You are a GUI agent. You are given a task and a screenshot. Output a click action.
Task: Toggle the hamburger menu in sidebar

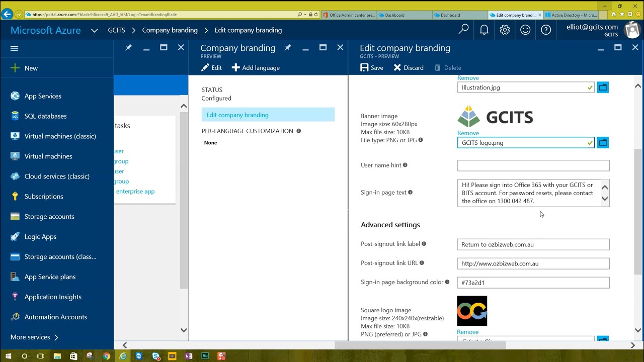pos(14,48)
